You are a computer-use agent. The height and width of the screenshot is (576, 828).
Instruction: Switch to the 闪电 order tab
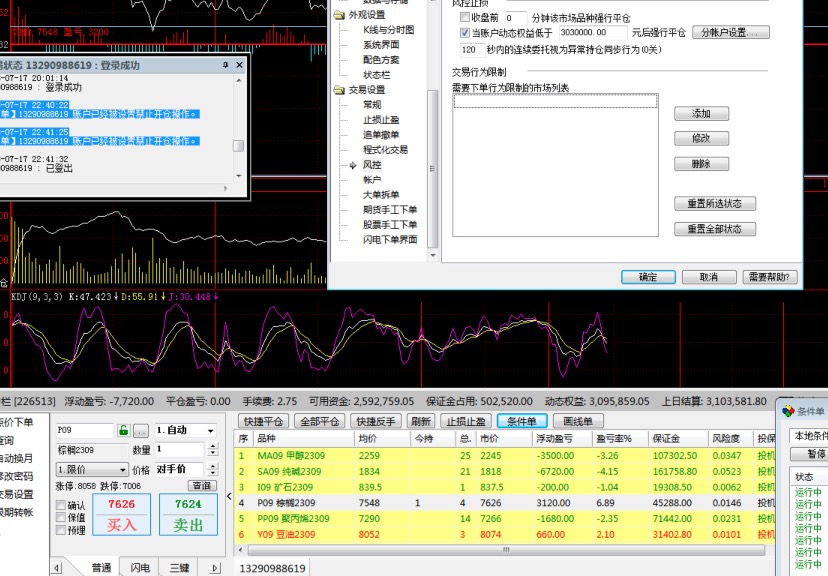point(140,568)
